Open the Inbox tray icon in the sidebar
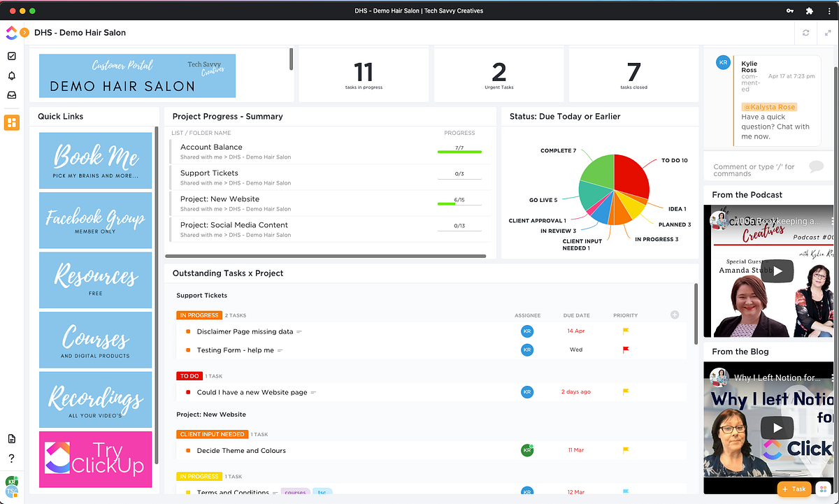 [11, 94]
